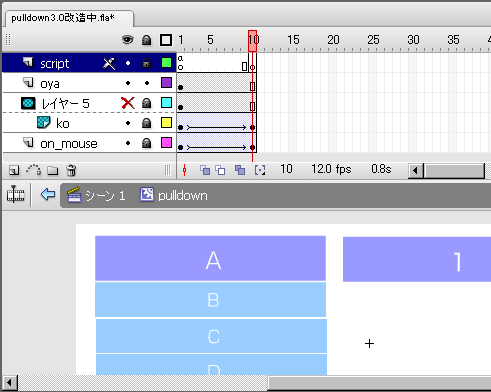The image size is (491, 392).
Task: Lock the oya layer
Action: click(x=147, y=83)
